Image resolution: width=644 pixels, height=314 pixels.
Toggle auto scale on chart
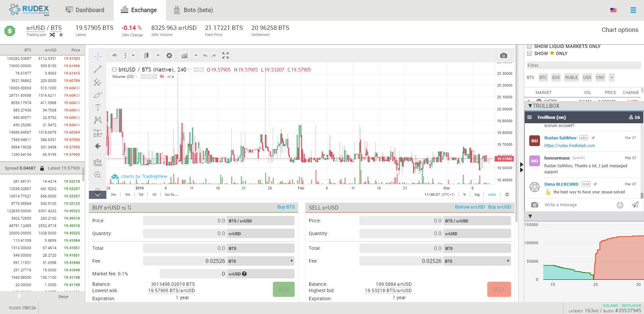coord(492,194)
